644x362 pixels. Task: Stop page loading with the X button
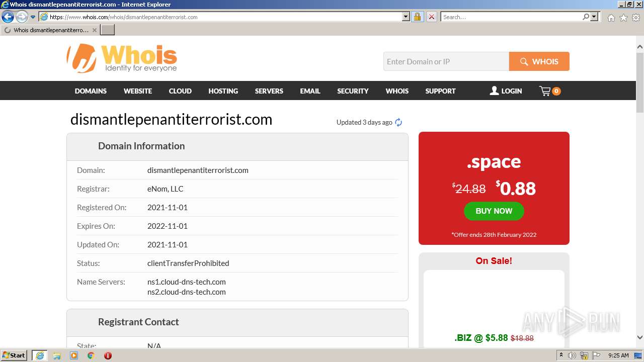pos(431,17)
